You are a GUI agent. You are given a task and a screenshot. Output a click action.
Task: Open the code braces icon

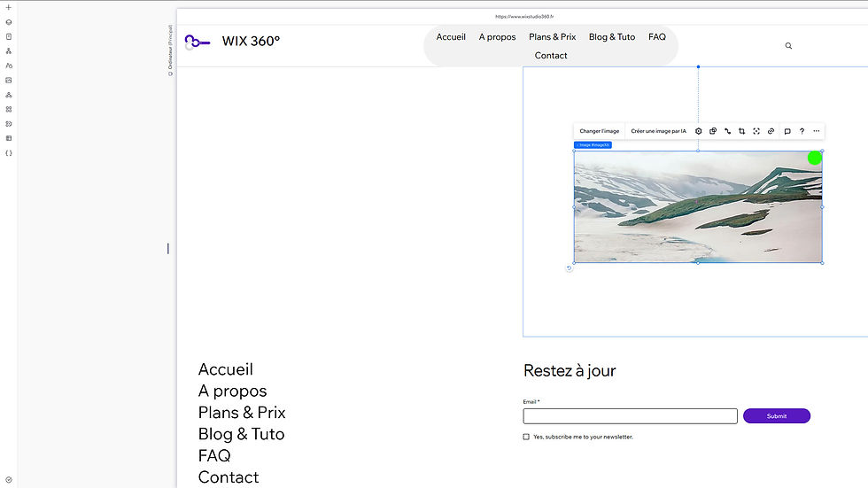pos(8,153)
